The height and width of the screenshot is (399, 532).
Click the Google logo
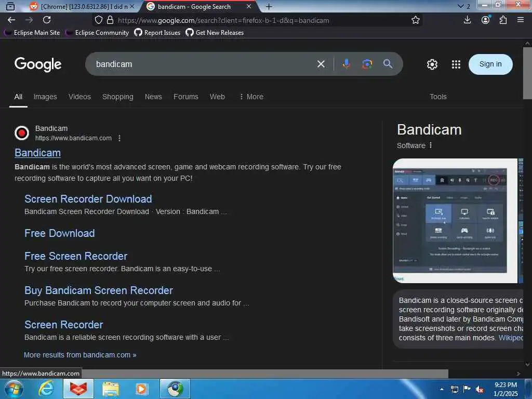click(x=37, y=64)
